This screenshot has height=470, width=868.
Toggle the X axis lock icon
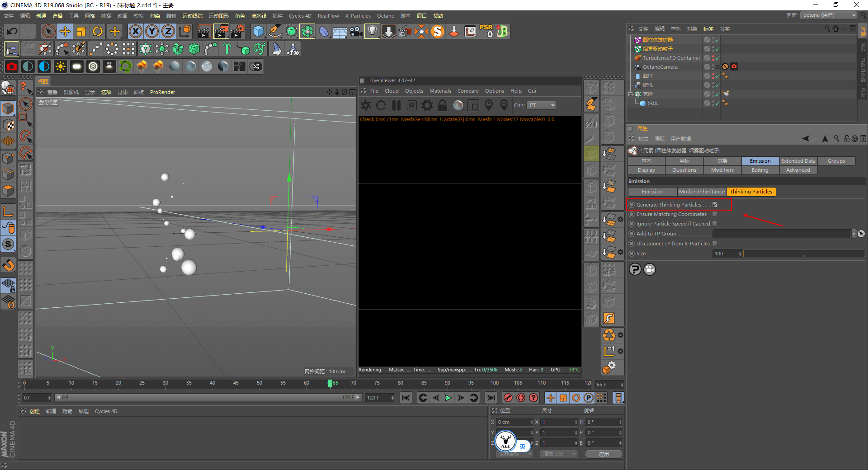(x=135, y=31)
